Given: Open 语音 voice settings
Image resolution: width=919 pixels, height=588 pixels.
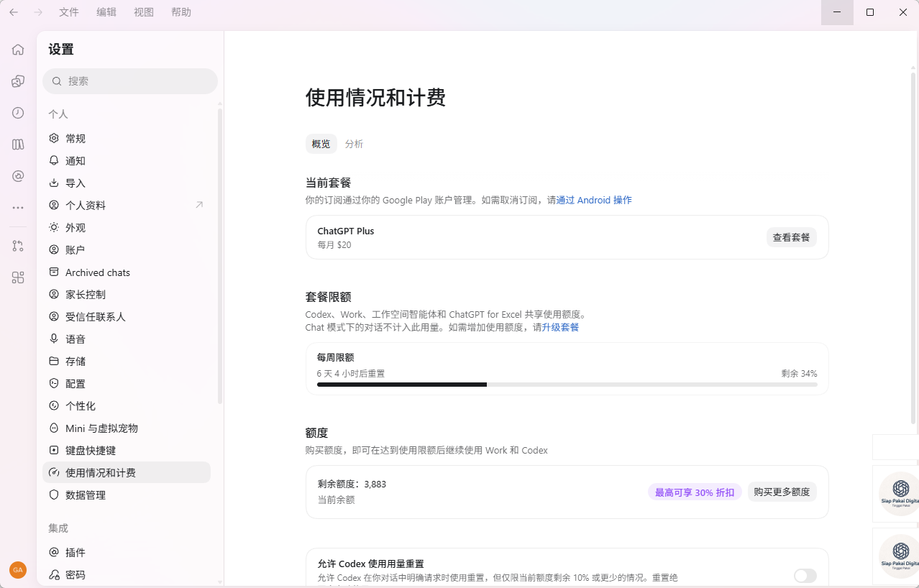Looking at the screenshot, I should (127, 339).
